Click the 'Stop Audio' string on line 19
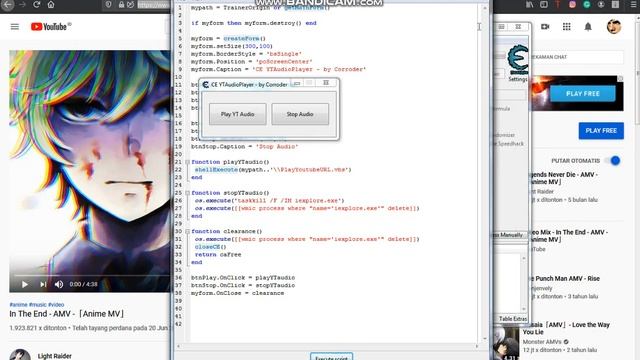 pyautogui.click(x=277, y=146)
